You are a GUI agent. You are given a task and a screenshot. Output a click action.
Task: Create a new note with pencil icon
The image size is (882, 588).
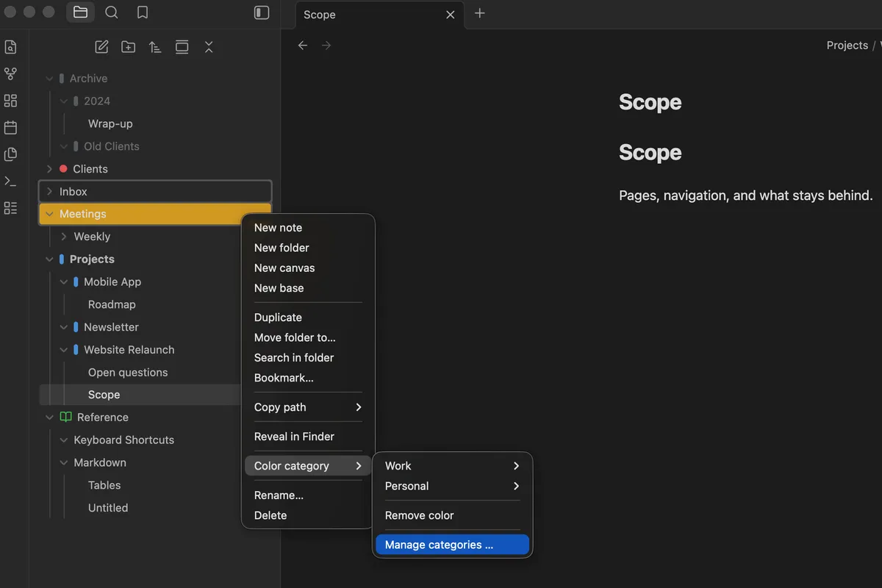pos(101,47)
